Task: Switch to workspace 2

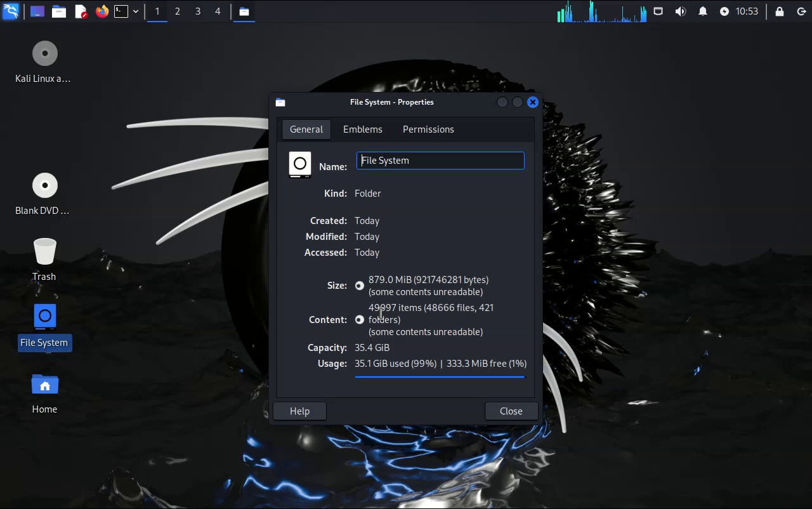Action: coord(178,11)
